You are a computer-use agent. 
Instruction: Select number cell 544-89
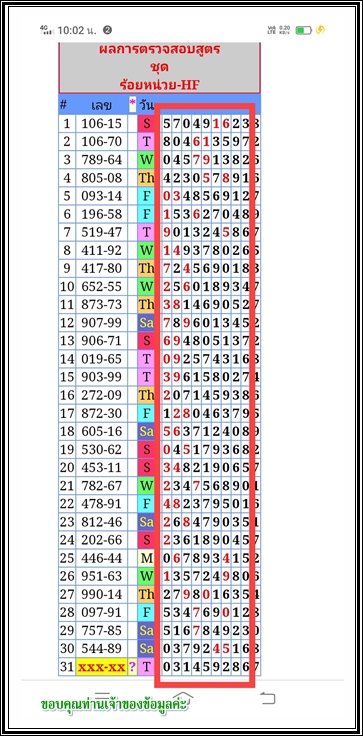(101, 648)
